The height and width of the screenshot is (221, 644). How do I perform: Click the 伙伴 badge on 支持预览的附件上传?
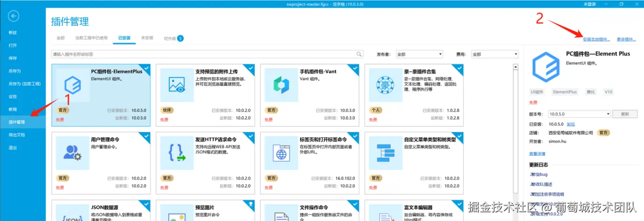(x=166, y=110)
